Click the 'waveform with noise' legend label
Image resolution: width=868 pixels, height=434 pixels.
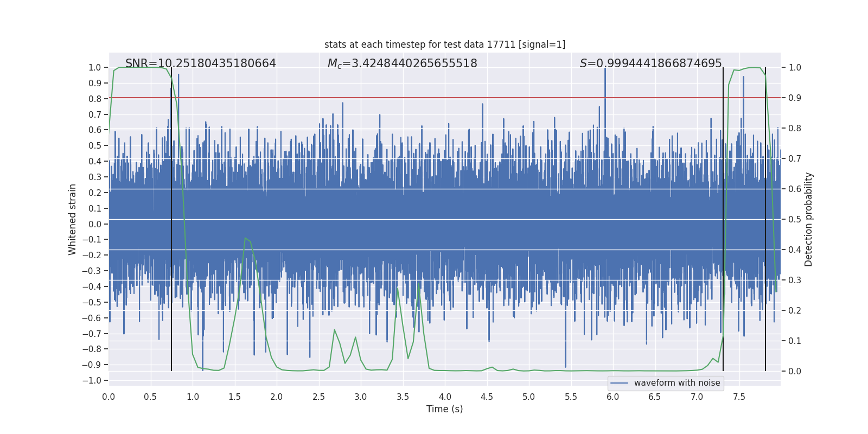click(676, 383)
